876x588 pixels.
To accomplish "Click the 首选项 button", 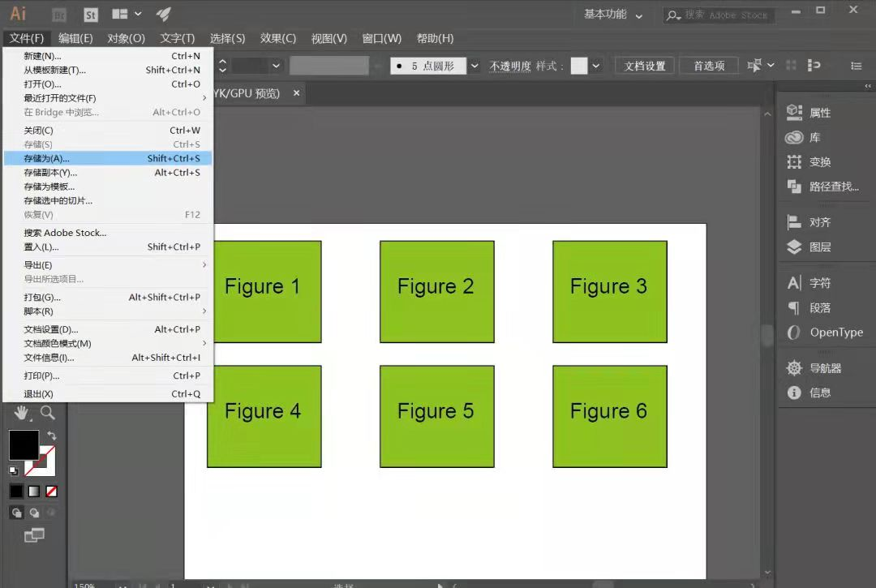I will (709, 66).
